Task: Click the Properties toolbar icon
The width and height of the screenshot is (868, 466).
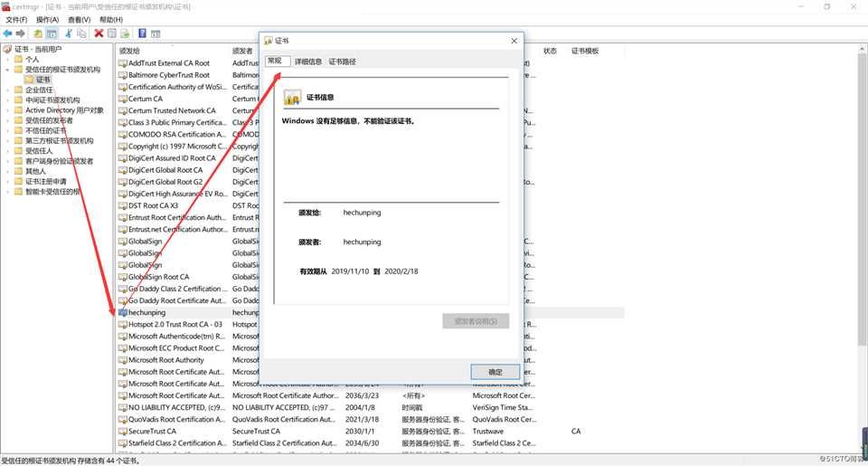Action: click(112, 33)
